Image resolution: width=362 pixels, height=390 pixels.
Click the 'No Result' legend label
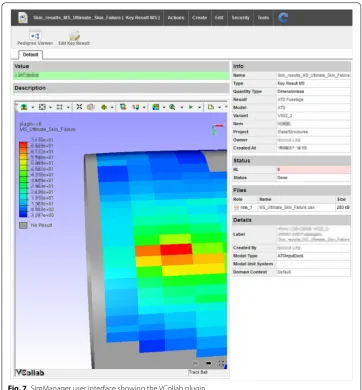[42, 225]
